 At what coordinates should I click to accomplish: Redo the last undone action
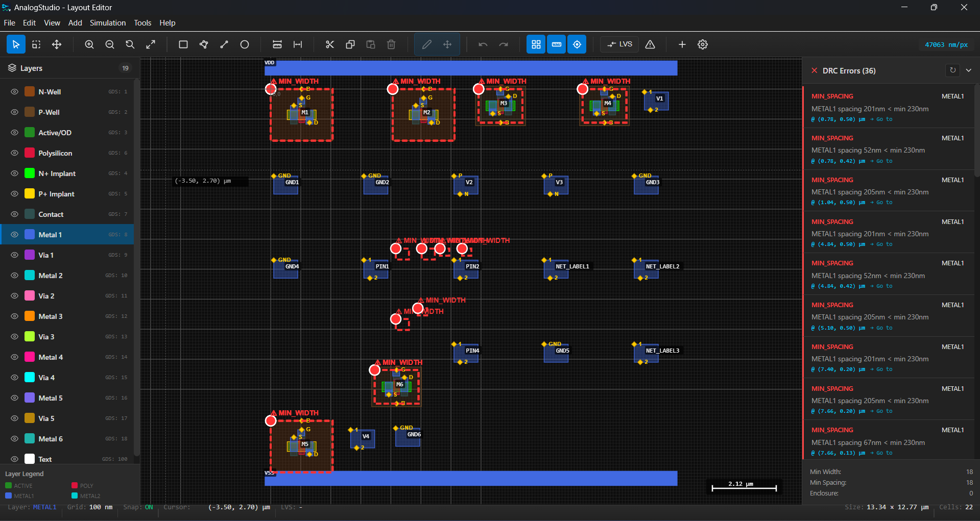[x=504, y=44]
